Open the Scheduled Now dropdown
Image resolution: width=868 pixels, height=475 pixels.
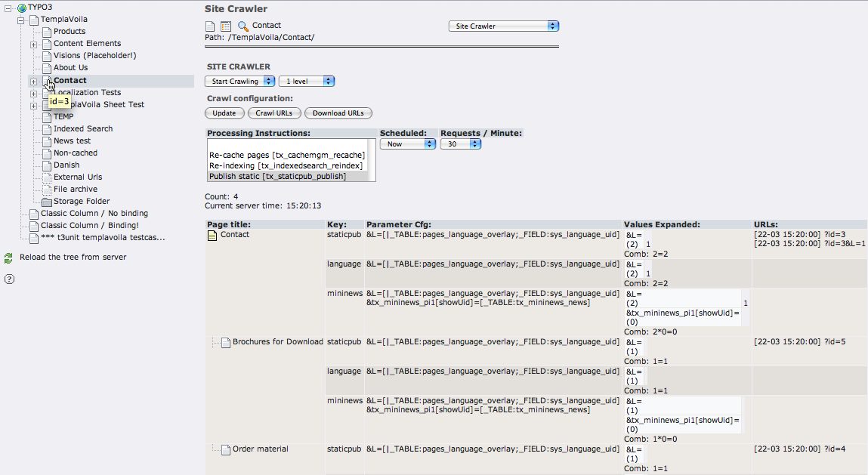[407, 143]
